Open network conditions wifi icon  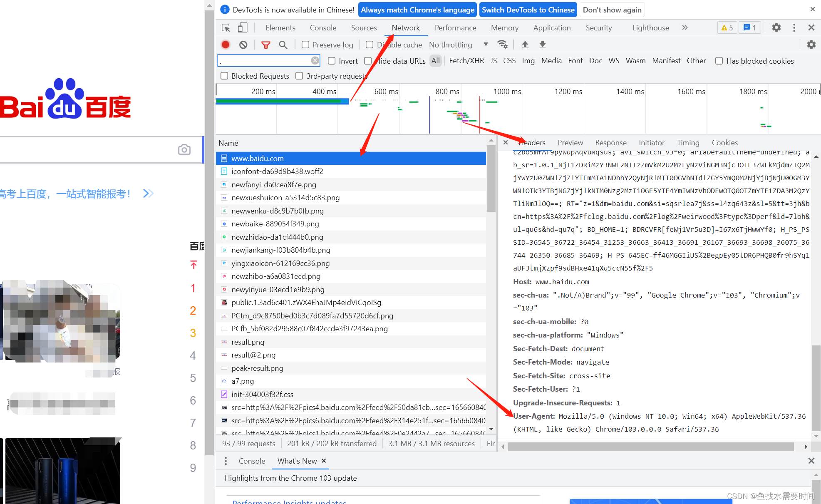(502, 45)
